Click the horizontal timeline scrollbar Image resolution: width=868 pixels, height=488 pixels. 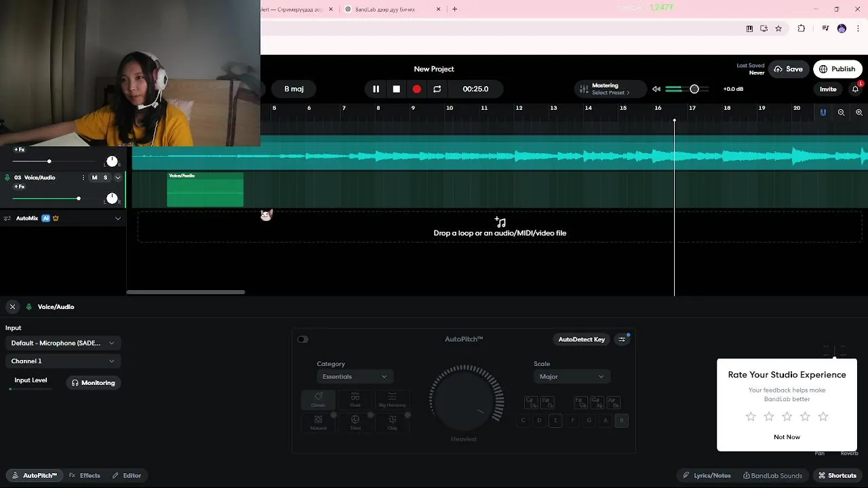click(186, 292)
